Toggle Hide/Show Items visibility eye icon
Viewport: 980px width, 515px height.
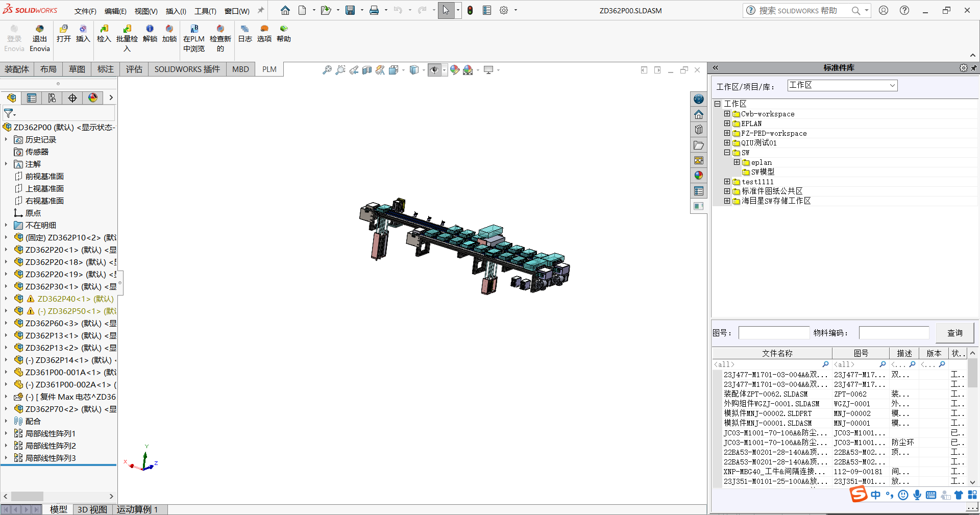(435, 70)
